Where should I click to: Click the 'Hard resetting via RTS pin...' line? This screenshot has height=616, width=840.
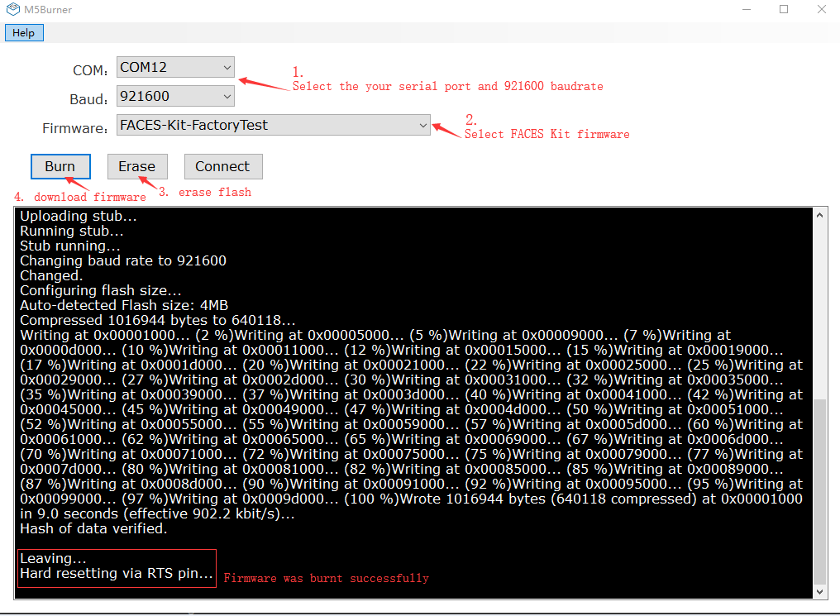[117, 574]
